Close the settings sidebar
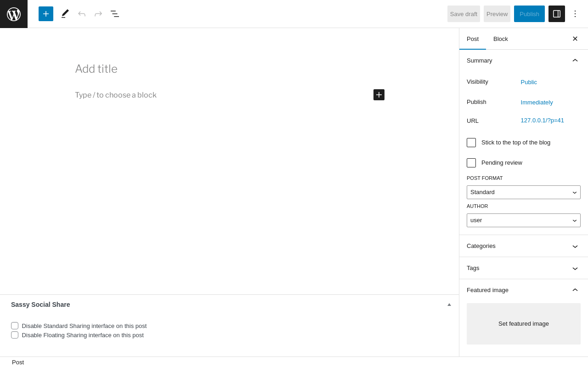The image size is (588, 368). (575, 39)
